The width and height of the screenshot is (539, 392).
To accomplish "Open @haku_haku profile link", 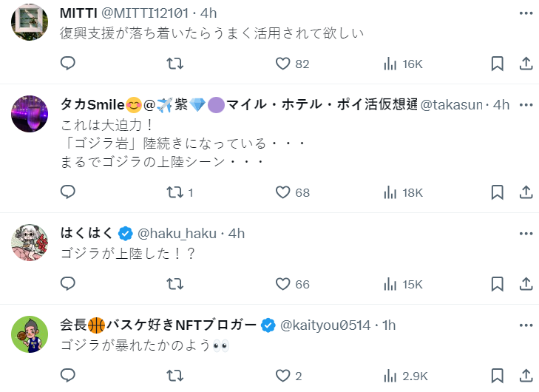I will point(177,234).
